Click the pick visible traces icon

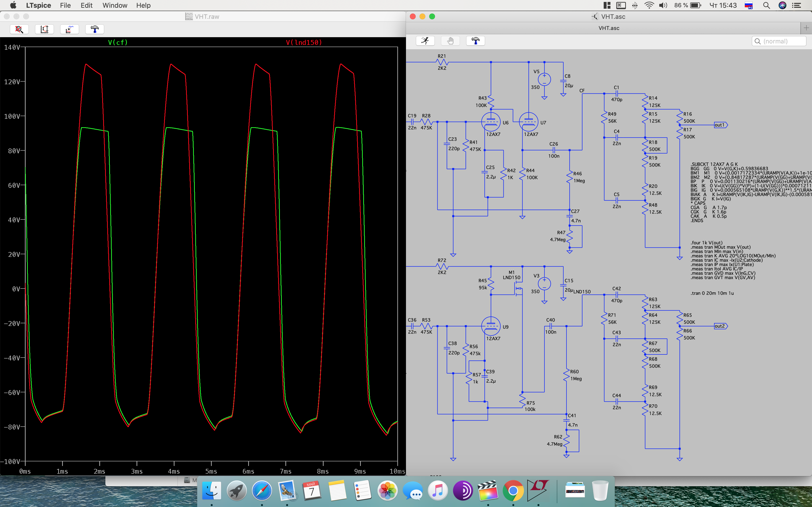(x=69, y=29)
